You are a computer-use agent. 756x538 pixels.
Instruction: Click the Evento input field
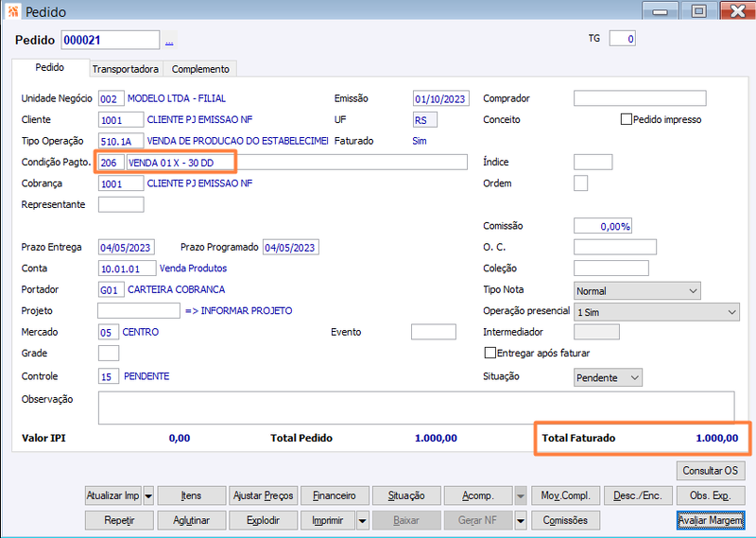point(434,332)
